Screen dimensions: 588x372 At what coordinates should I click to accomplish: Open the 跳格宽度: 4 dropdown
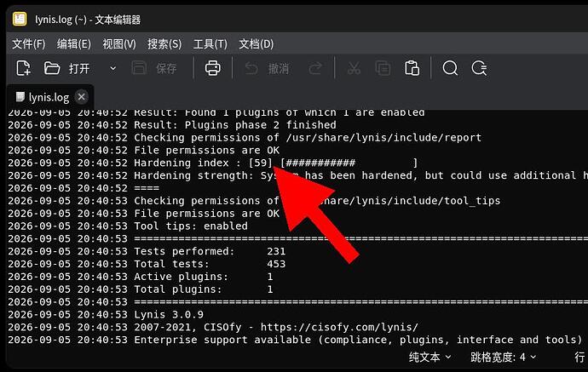(x=503, y=357)
